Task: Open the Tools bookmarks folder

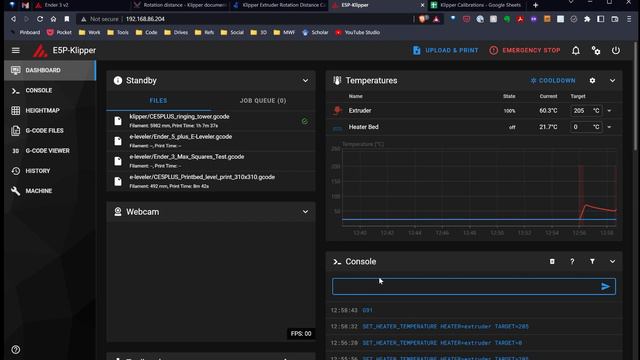Action: 118,32
